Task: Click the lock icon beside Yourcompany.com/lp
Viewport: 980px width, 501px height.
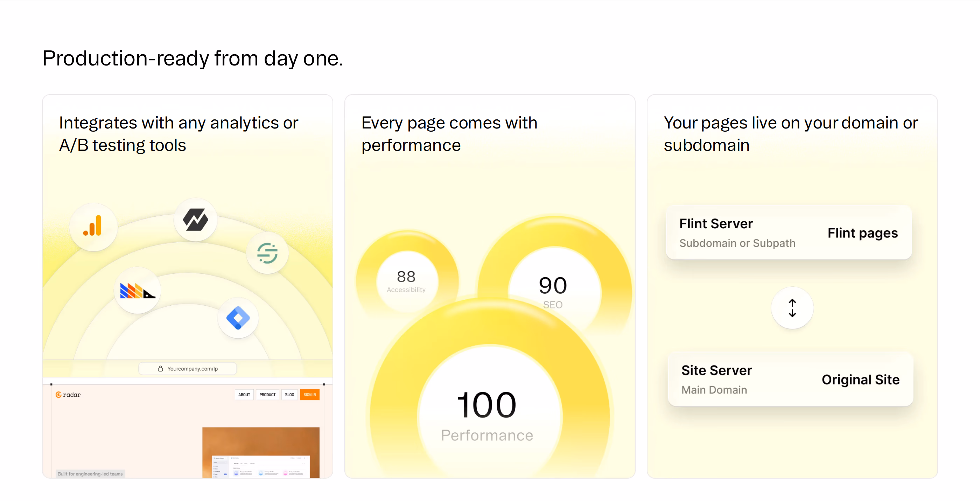Action: click(160, 369)
